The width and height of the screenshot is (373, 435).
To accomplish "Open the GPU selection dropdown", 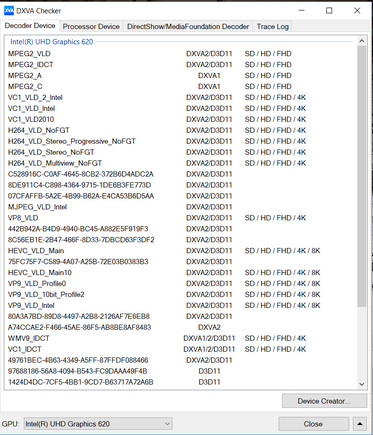I will tap(98, 424).
